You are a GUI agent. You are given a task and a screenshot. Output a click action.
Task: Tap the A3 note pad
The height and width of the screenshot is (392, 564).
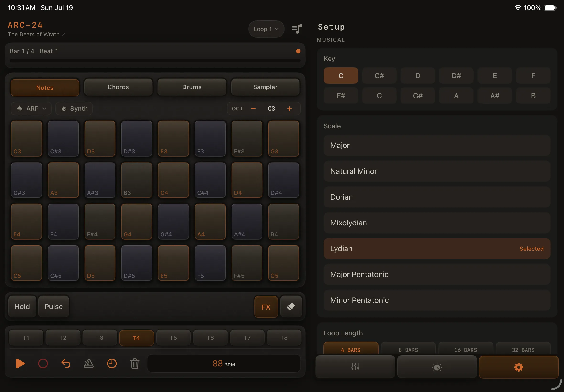[x=63, y=180]
